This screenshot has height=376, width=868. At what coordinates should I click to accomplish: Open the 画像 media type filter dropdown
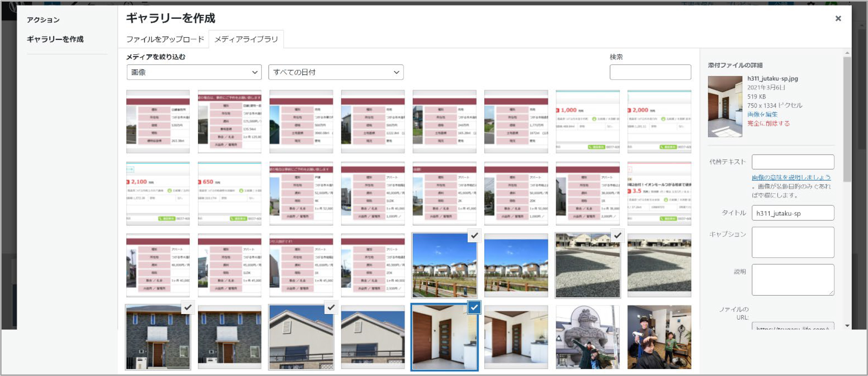194,72
